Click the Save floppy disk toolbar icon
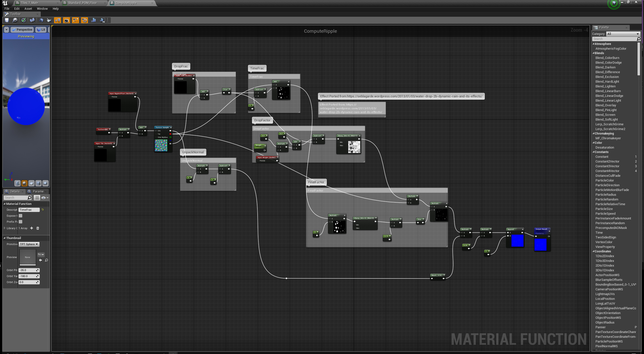Screen dimensions: 644x354 (7, 20)
